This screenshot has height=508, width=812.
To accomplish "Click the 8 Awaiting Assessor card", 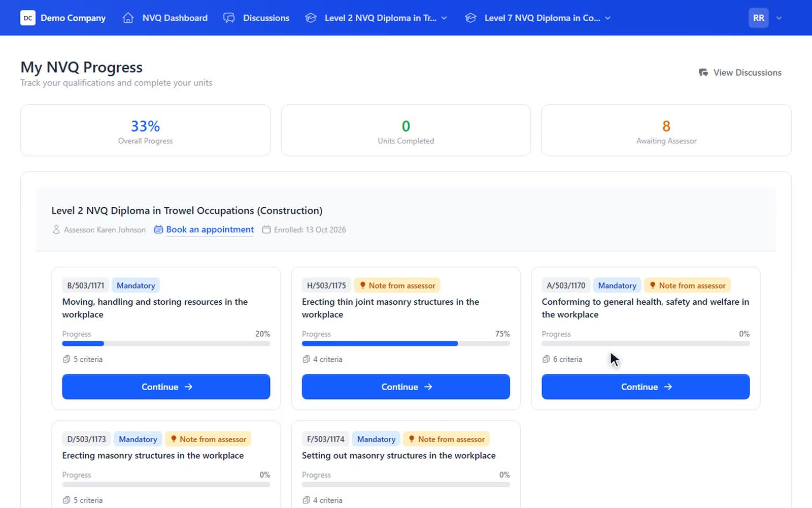I will coord(666,130).
